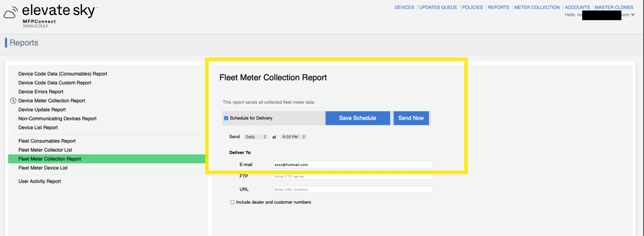Enable Include dealer and customer numbers
The width and height of the screenshot is (644, 236).
pos(232,202)
